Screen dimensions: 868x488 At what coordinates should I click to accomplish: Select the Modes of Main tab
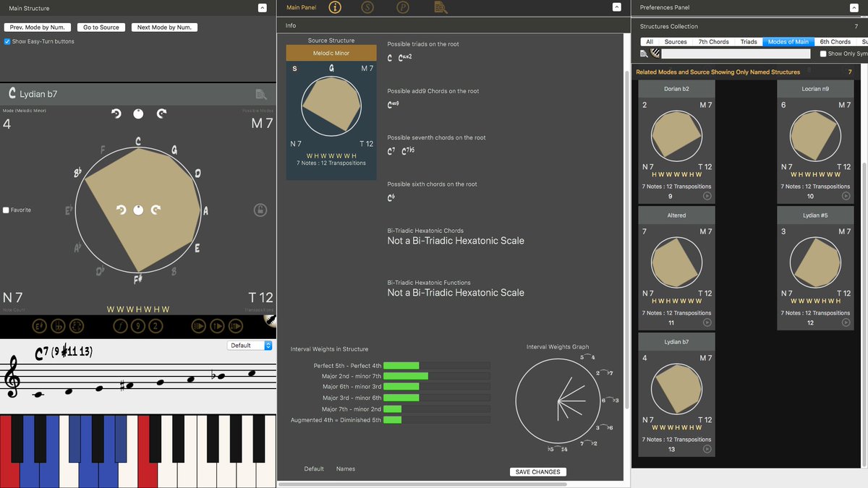pyautogui.click(x=788, y=42)
